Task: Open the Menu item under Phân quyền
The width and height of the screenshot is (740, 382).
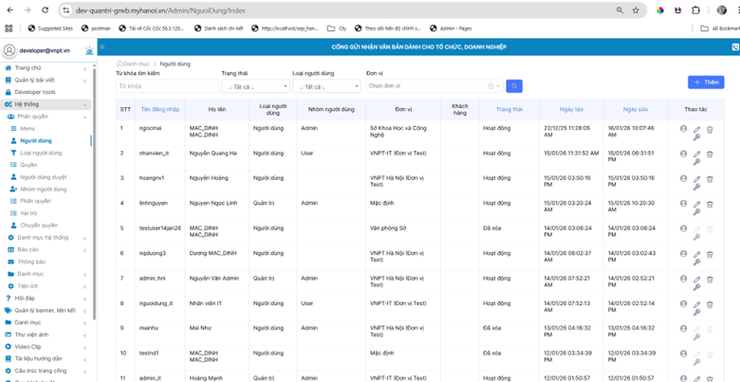Action: coord(27,128)
